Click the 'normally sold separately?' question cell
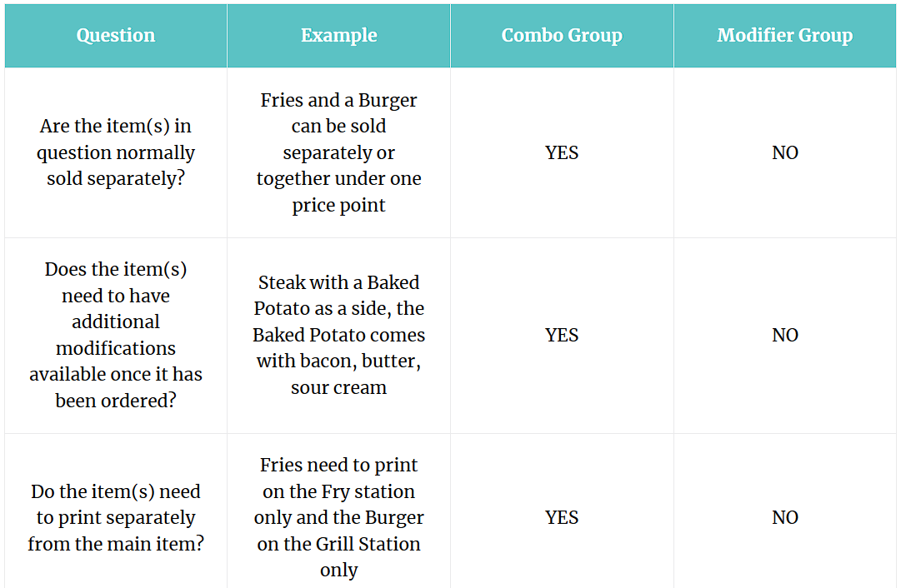The image size is (901, 588). [116, 152]
